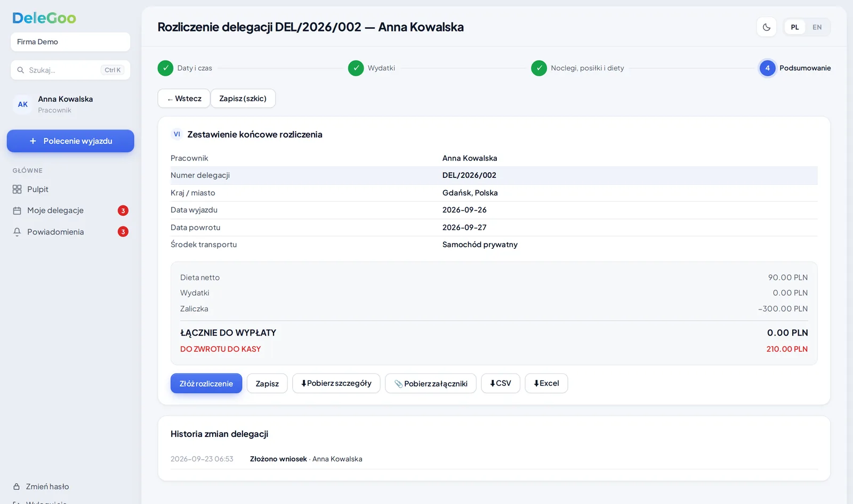Go to Daty i czas step
Image resolution: width=853 pixels, height=504 pixels.
pyautogui.click(x=185, y=68)
